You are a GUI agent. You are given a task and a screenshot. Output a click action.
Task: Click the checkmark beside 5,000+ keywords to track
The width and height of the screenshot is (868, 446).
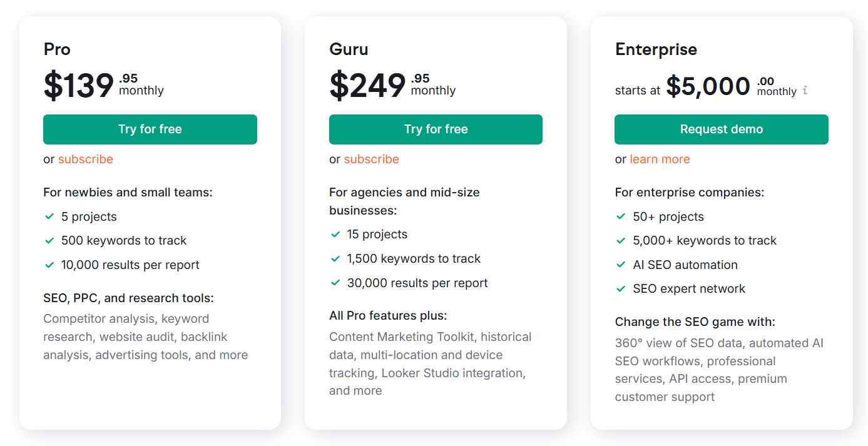621,240
